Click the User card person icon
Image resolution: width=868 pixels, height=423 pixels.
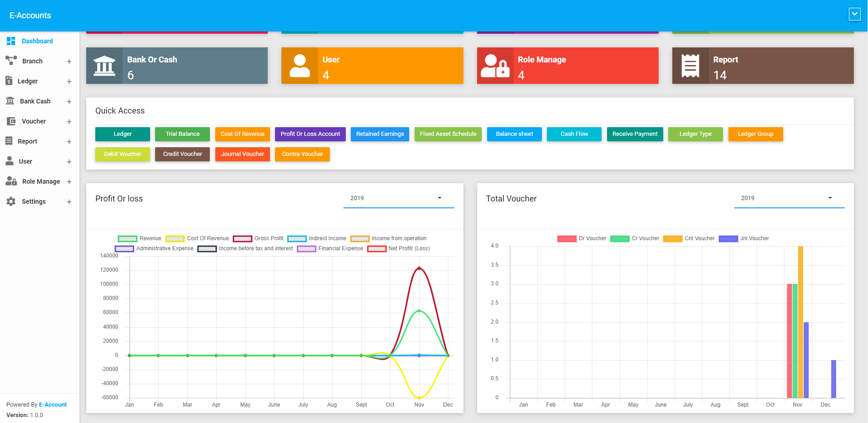click(x=300, y=66)
